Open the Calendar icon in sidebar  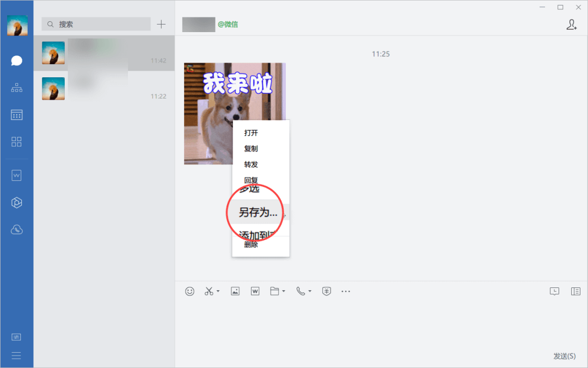coord(16,115)
